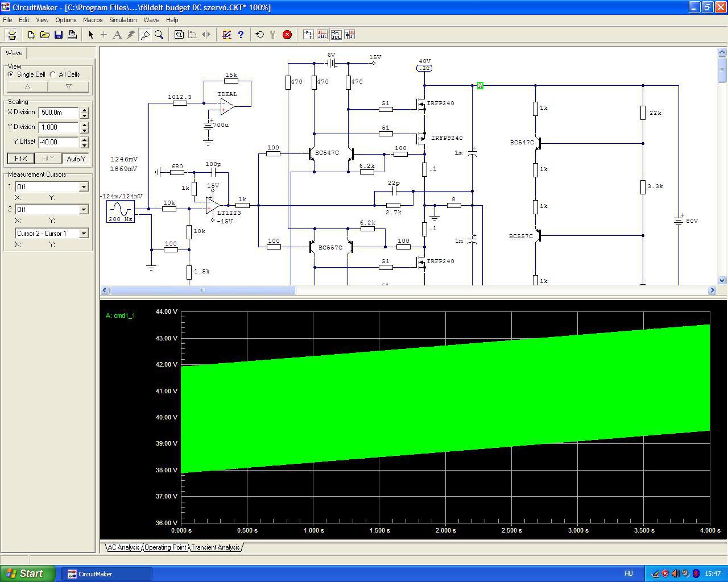The width and height of the screenshot is (728, 582).
Task: Toggle the panel view toolbar icon
Action: tap(12, 35)
